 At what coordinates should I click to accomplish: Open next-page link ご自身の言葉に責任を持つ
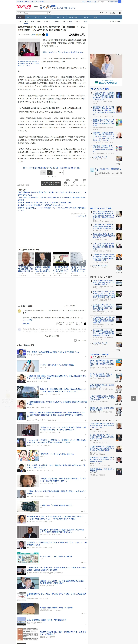click(52, 168)
